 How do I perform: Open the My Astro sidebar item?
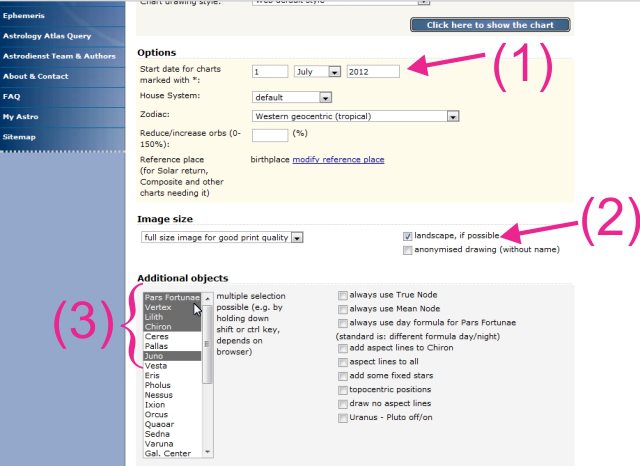(x=21, y=117)
